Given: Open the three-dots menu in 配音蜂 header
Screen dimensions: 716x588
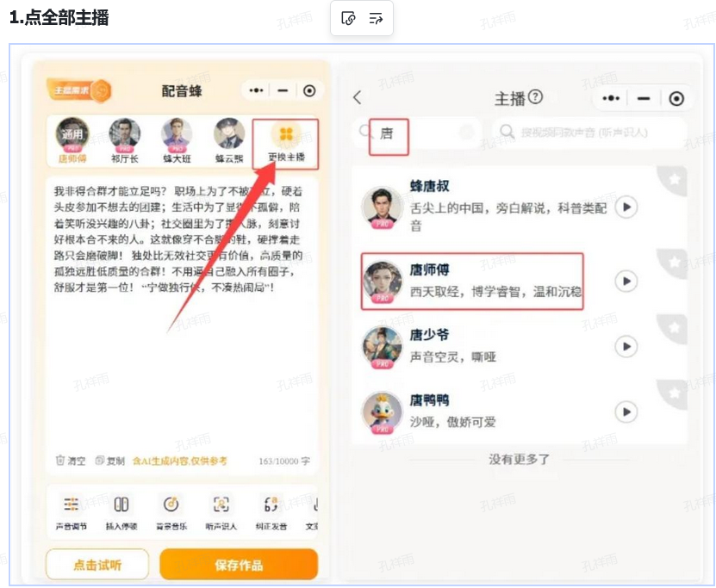Looking at the screenshot, I should point(256,90).
